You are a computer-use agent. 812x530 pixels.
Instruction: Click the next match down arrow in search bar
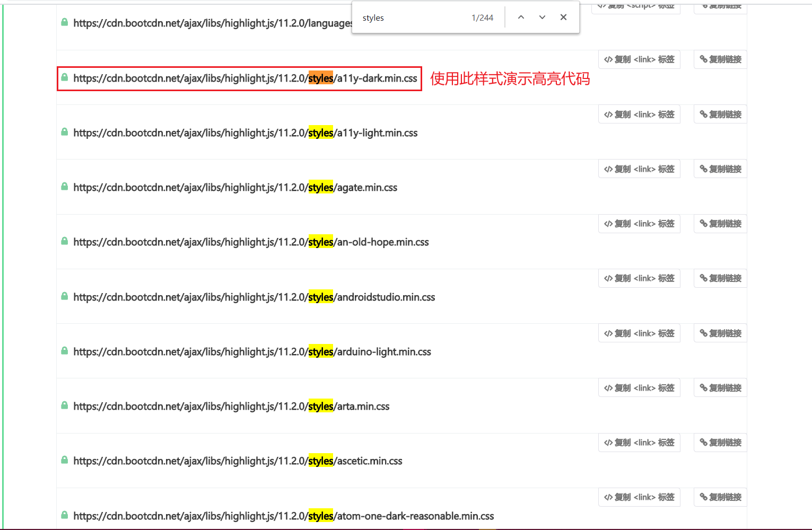pos(542,17)
